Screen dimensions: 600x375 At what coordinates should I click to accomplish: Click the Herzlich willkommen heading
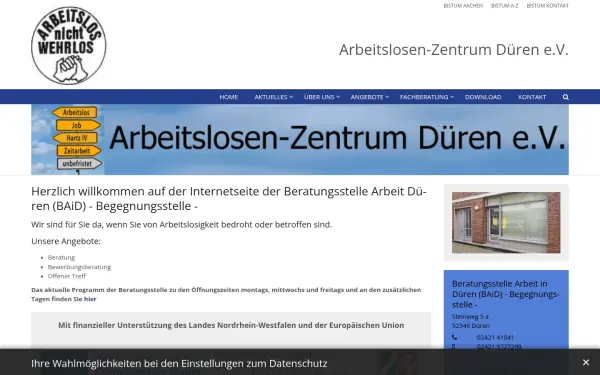tap(229, 198)
